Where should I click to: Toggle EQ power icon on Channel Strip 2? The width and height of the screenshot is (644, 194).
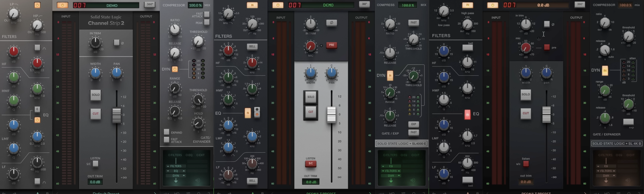pyautogui.click(x=37, y=120)
